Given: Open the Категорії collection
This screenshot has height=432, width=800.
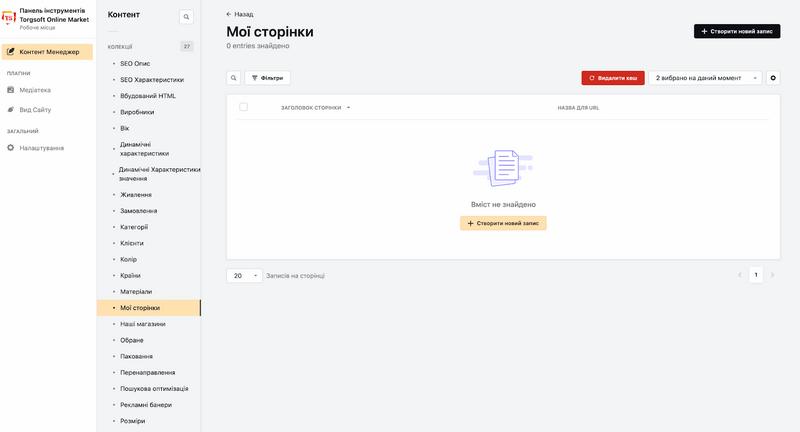Looking at the screenshot, I should pyautogui.click(x=134, y=227).
